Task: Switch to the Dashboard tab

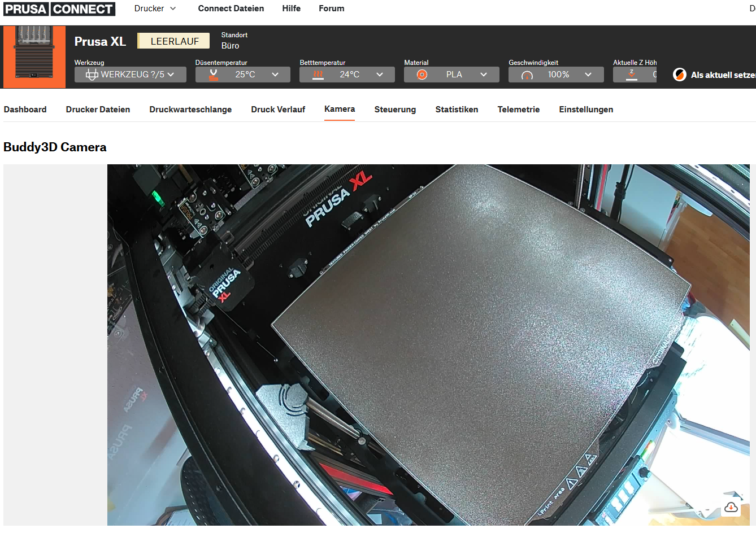Action: pyautogui.click(x=25, y=110)
